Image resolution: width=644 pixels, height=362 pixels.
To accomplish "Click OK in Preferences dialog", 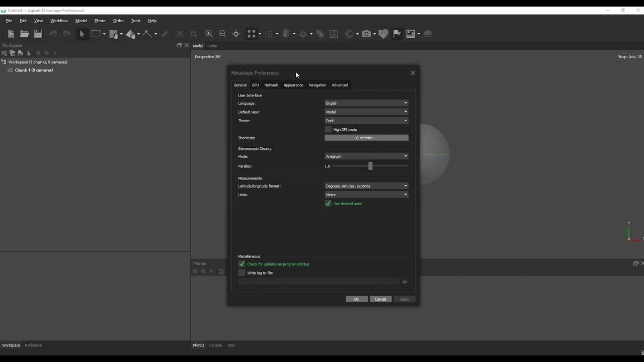I will click(357, 299).
